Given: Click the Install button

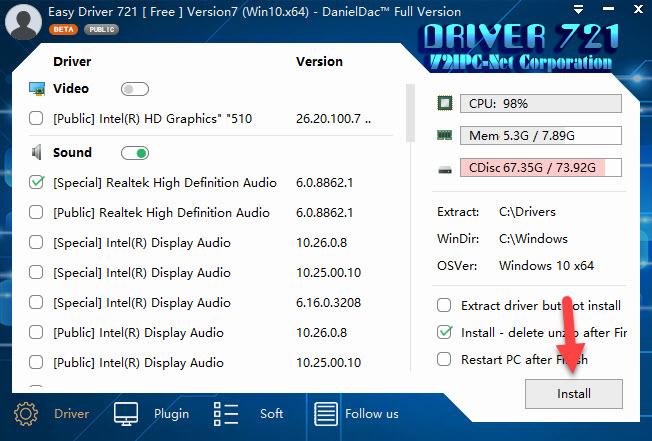Looking at the screenshot, I should pos(574,394).
